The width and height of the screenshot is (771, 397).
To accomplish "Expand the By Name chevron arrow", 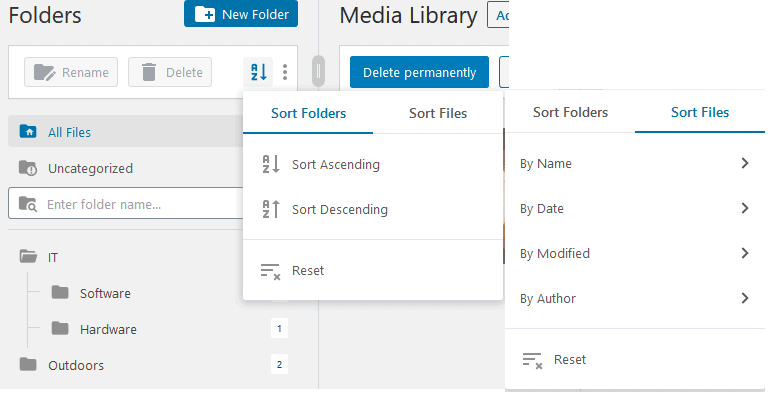I will point(745,163).
